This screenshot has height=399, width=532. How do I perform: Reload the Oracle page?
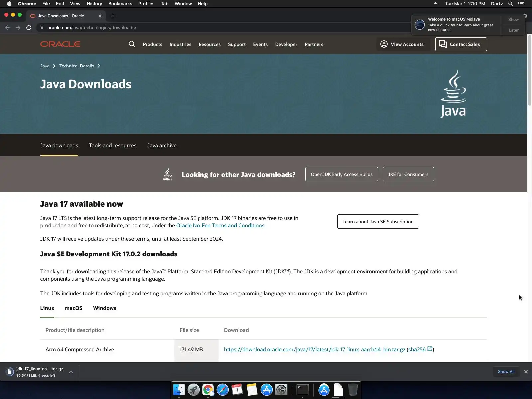tap(29, 28)
